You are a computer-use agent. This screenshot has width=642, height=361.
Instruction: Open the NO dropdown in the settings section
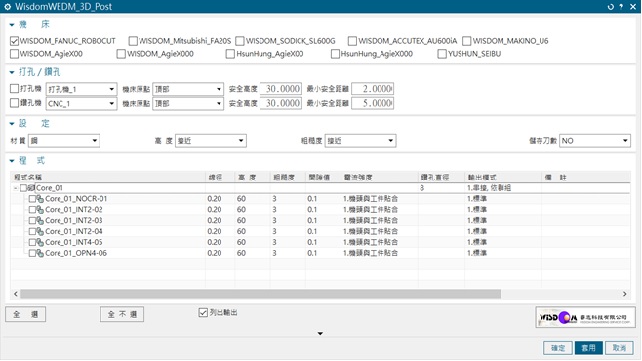(x=595, y=141)
